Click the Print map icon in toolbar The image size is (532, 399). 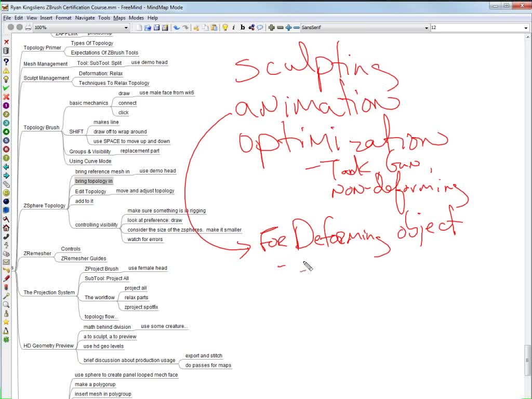coord(28,28)
